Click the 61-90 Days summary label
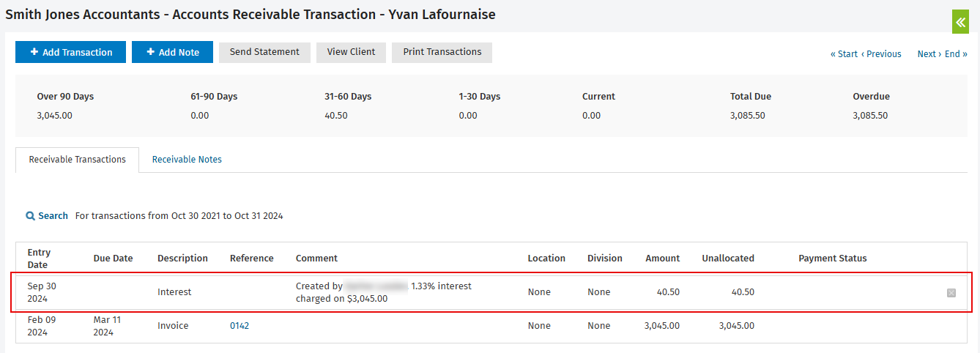Image resolution: width=980 pixels, height=353 pixels. (x=214, y=97)
